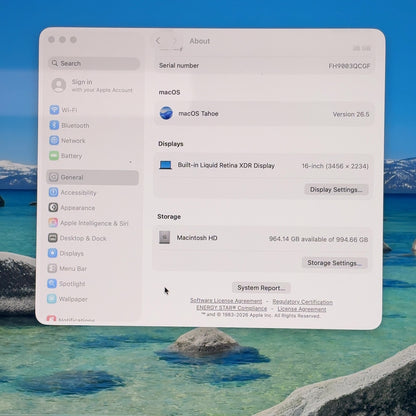
Task: Select the Menu Bar icon
Action: click(52, 268)
